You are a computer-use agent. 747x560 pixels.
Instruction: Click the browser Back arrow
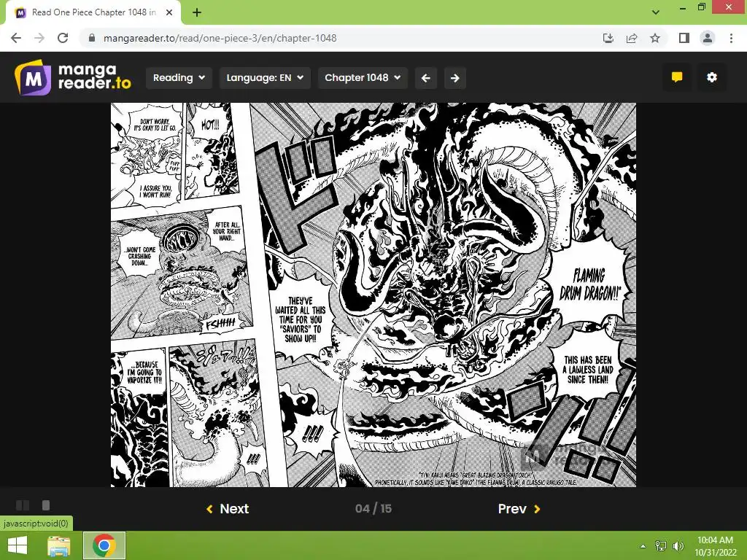(16, 38)
